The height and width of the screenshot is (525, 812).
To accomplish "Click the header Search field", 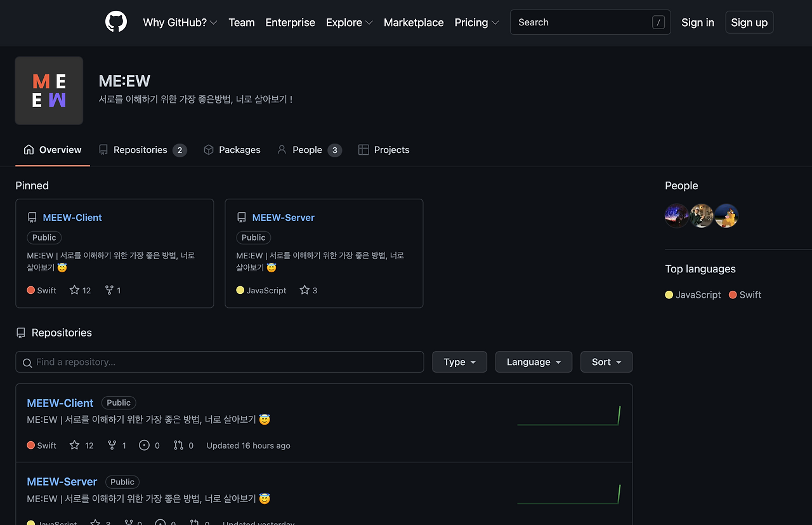I will [590, 22].
